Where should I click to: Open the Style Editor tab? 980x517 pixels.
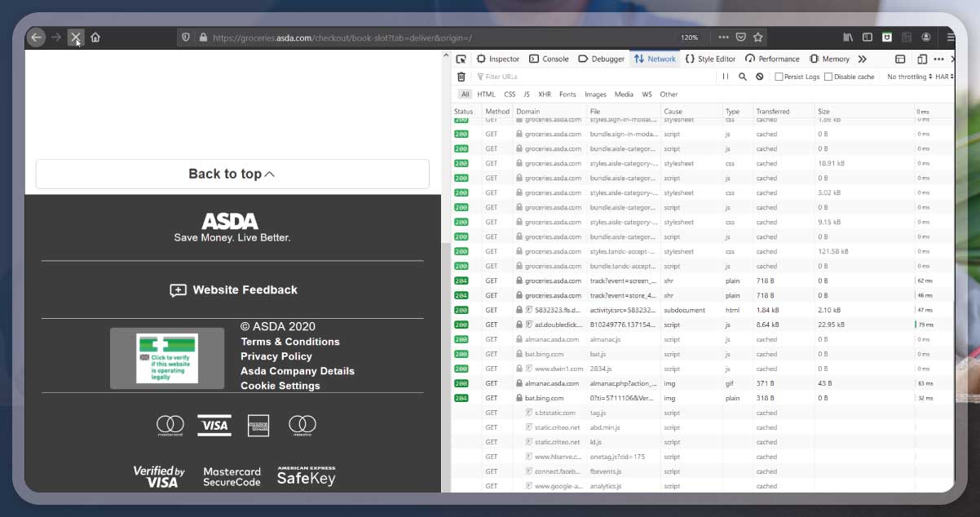[x=710, y=59]
